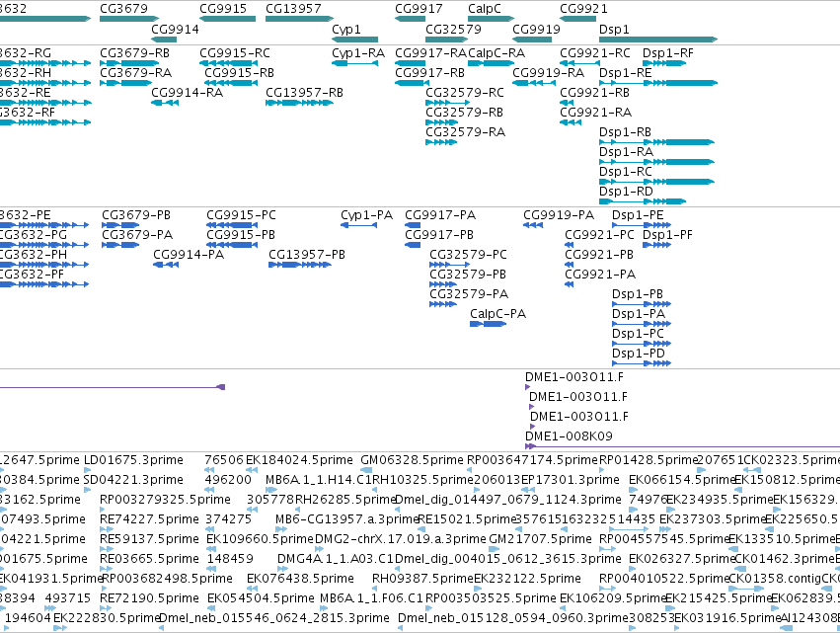This screenshot has width=840, height=633.
Task: Pick protein CG9919-PA
Action: [x=533, y=225]
